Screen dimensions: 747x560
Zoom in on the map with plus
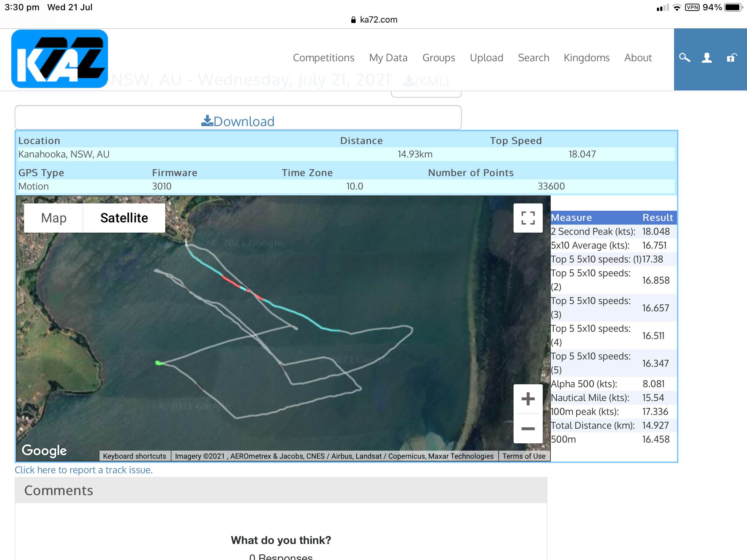pos(528,399)
